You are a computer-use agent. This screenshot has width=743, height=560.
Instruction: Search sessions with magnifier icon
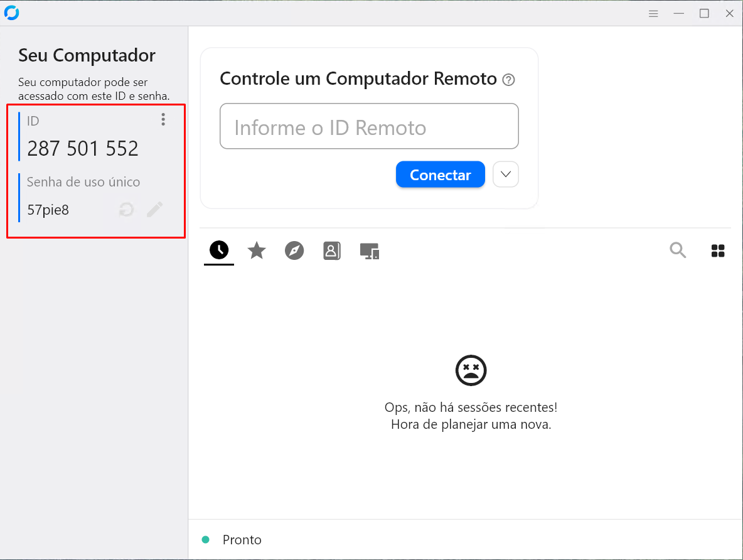[x=678, y=250]
